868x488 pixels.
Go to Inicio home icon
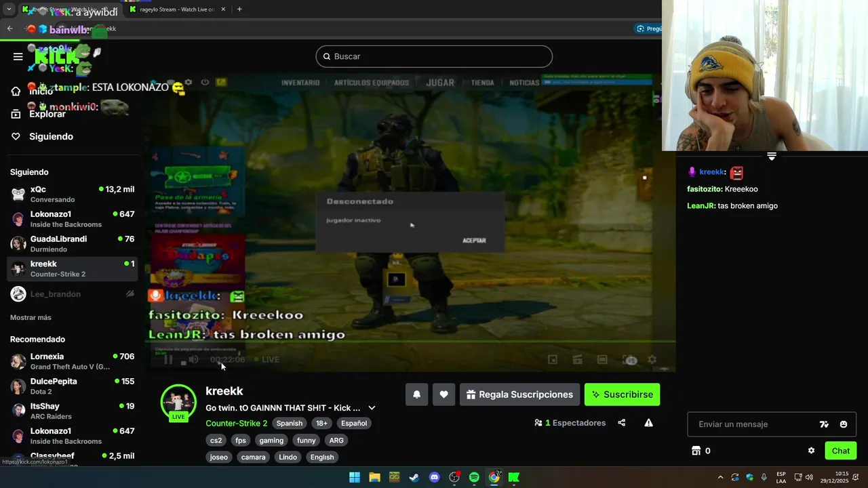click(16, 91)
